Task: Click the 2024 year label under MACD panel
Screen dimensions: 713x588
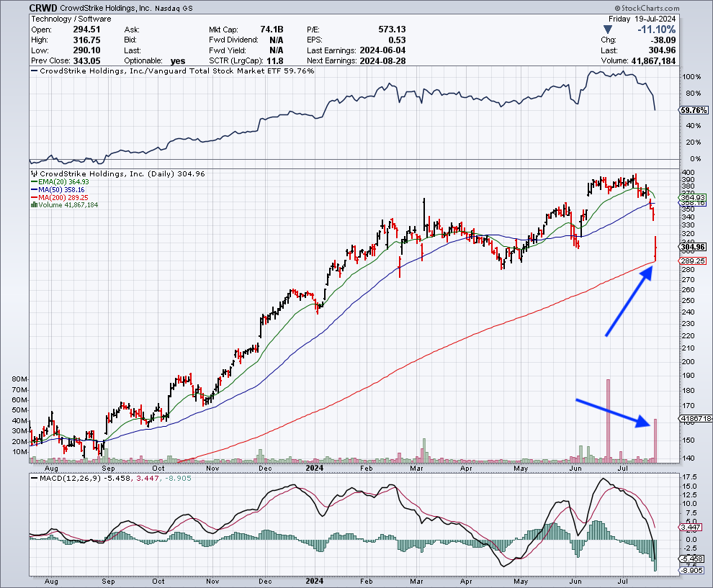Action: coord(314,582)
